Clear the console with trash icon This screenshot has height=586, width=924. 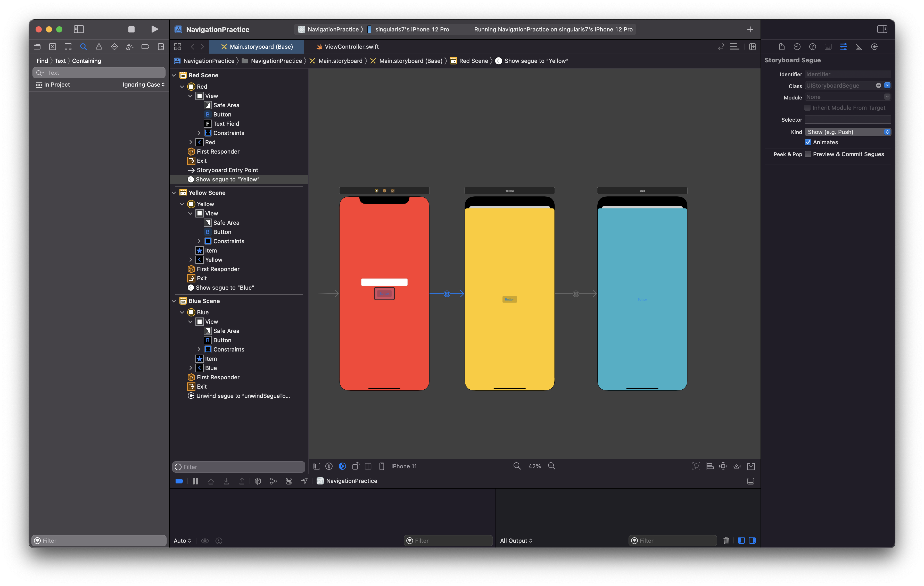(x=726, y=540)
